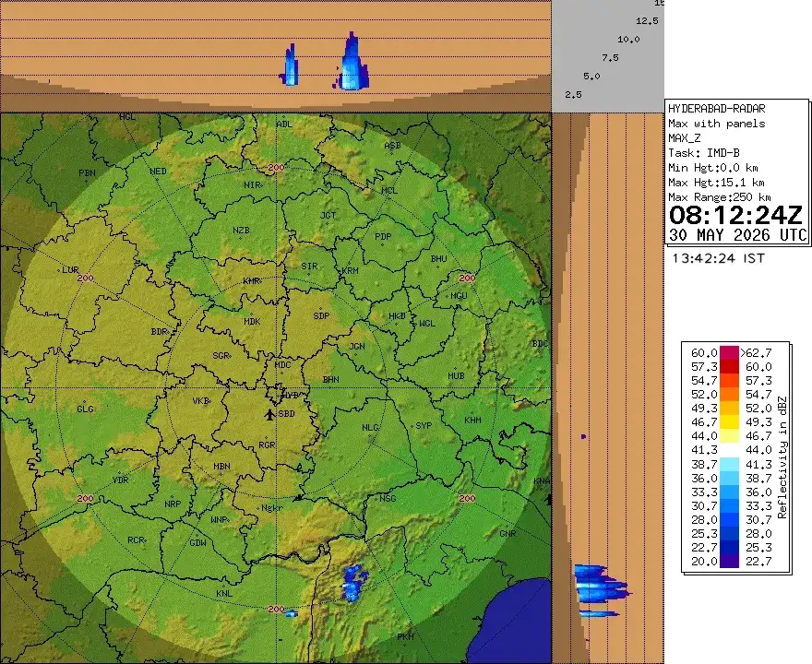Click the ASB station label

pos(392,146)
